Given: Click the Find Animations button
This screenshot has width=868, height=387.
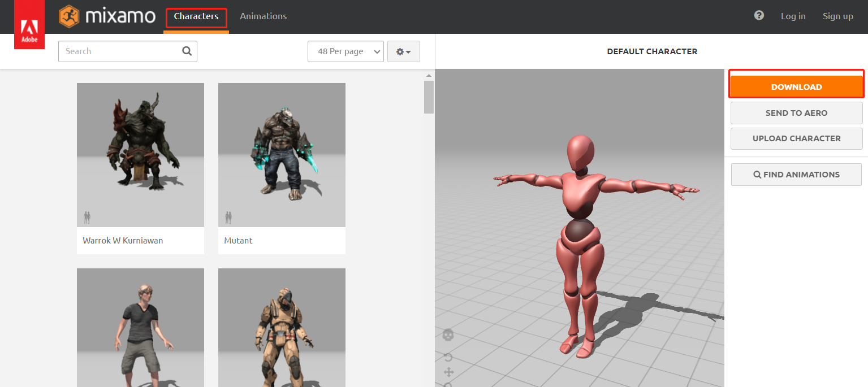Looking at the screenshot, I should (x=796, y=175).
